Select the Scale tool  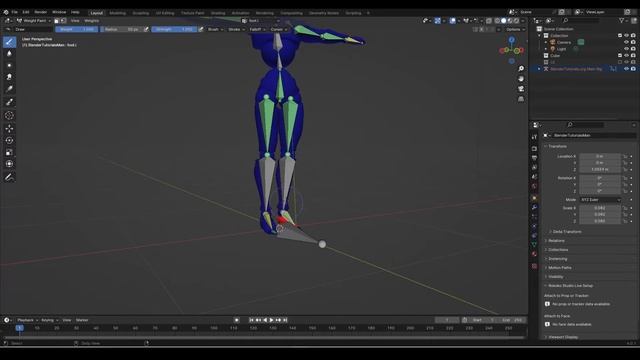9,152
